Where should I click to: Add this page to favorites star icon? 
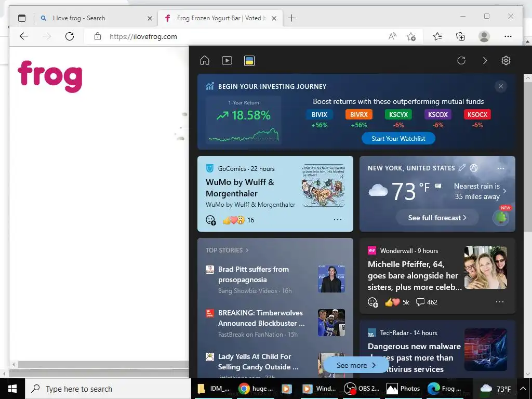(x=411, y=36)
